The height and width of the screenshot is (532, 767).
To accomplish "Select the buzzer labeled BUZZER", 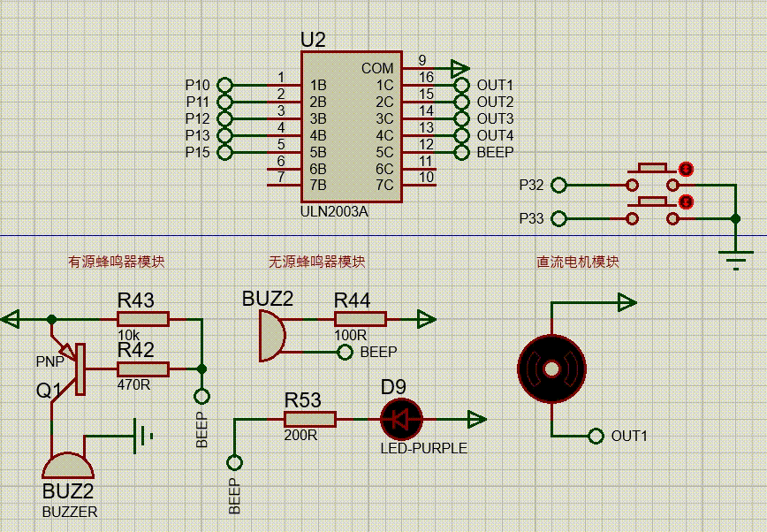I will [68, 466].
